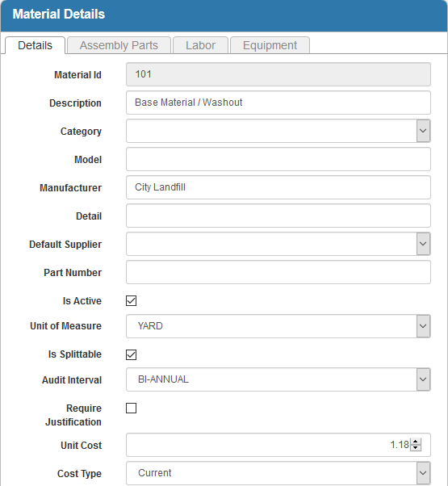Click the Manufacturer field with City Landfill
448x486 pixels.
pos(278,187)
